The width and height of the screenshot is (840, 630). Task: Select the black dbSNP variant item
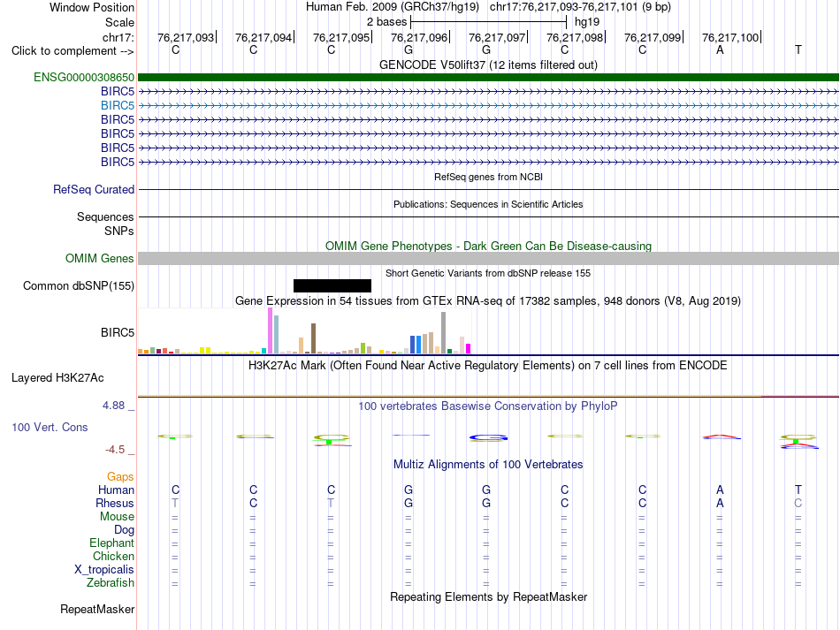click(332, 285)
